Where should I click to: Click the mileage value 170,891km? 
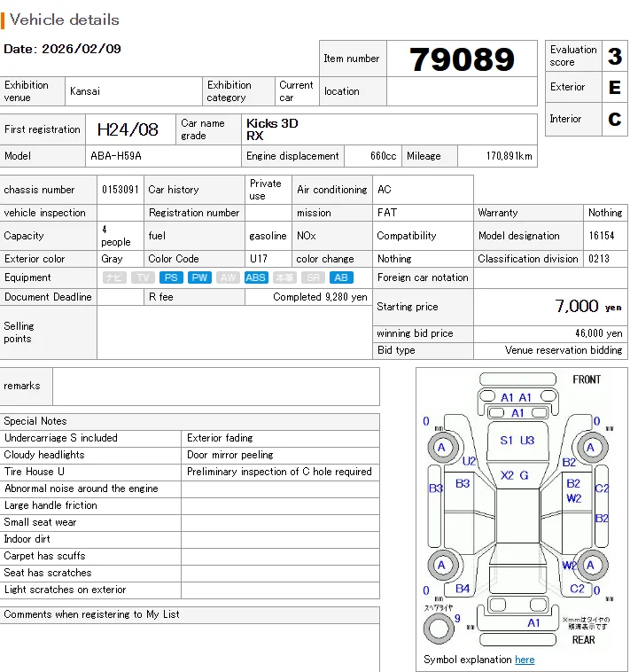(x=509, y=156)
